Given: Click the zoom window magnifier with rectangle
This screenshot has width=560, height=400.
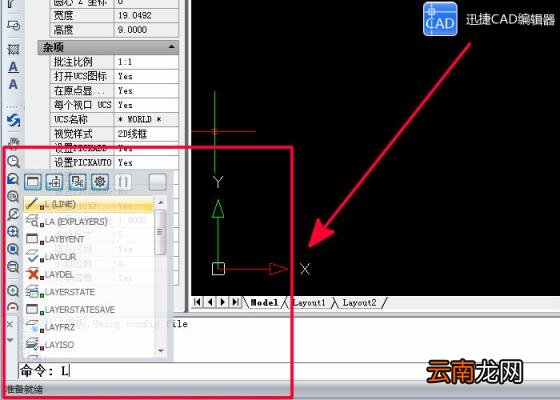Looking at the screenshot, I should pyautogui.click(x=13, y=267).
